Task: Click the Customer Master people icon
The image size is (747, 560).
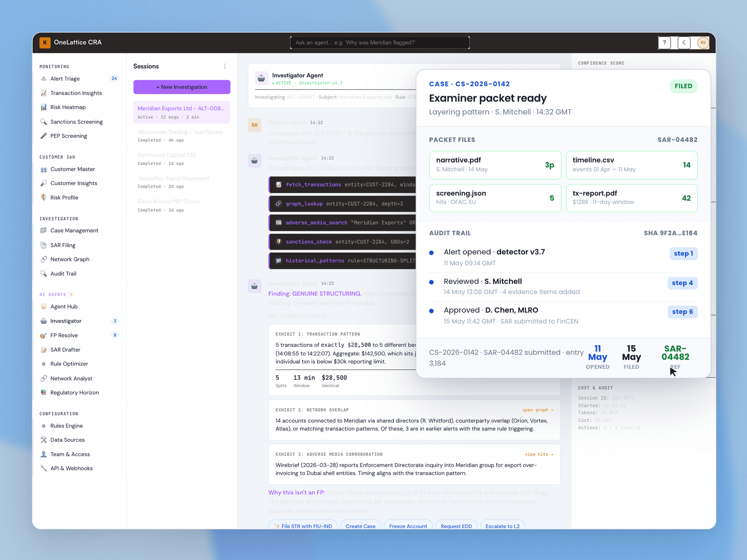Action: (44, 169)
